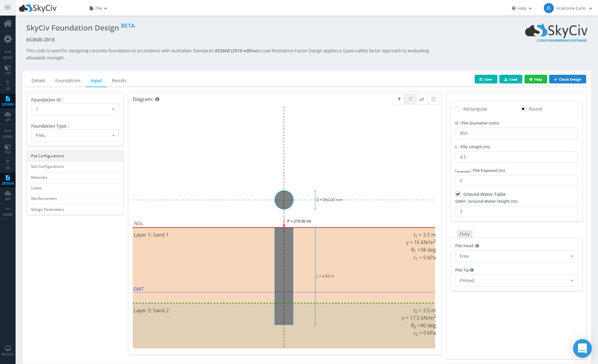The width and height of the screenshot is (598, 364).
Task: Select the Round pile shape
Action: 523,109
